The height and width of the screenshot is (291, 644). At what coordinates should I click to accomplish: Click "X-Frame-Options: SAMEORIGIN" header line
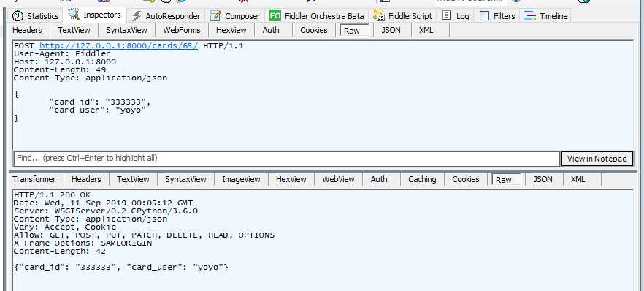(x=83, y=243)
